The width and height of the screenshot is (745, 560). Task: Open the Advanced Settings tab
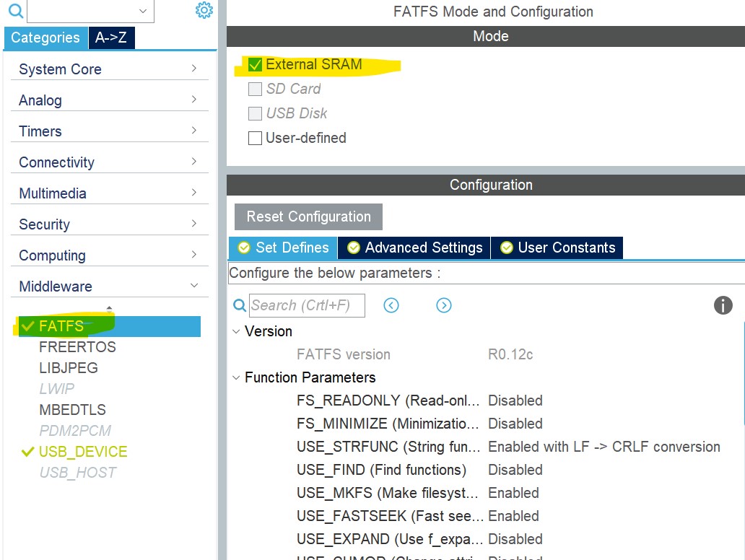(414, 248)
